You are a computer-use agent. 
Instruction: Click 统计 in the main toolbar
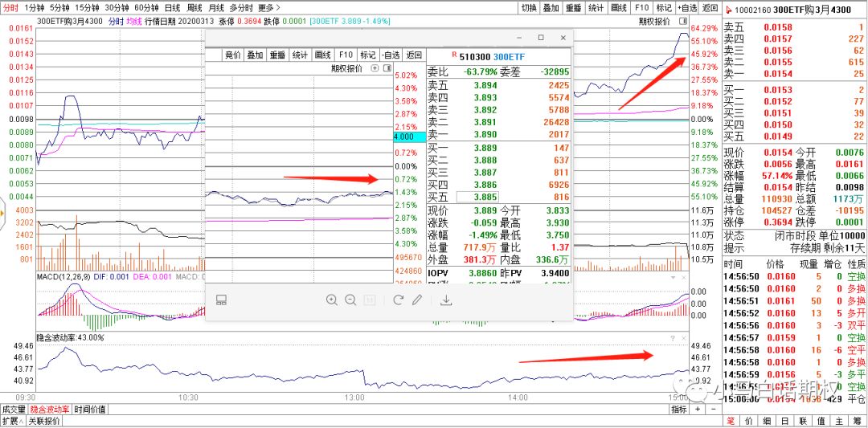pos(596,8)
